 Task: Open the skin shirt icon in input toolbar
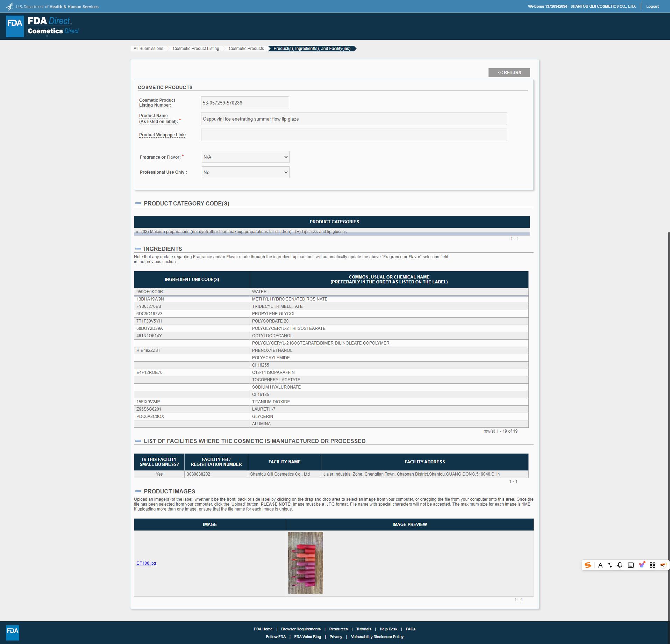pos(642,565)
